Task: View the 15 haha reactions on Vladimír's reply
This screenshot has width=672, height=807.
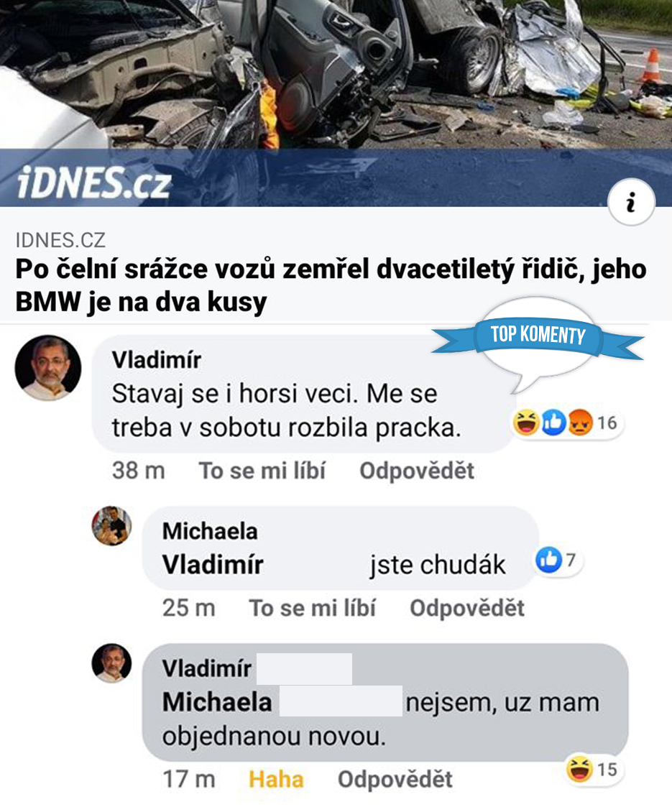Action: [592, 770]
